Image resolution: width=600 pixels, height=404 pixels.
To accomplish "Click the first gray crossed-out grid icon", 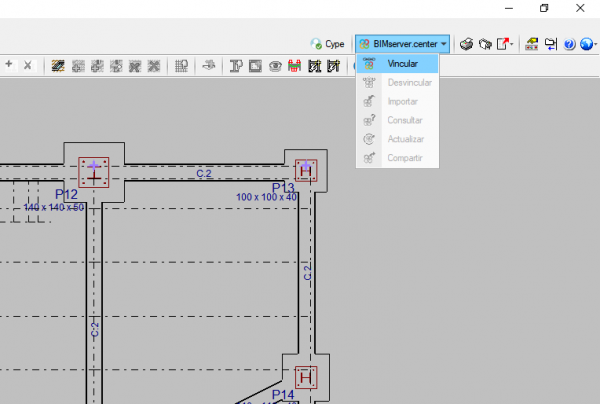I will point(135,66).
